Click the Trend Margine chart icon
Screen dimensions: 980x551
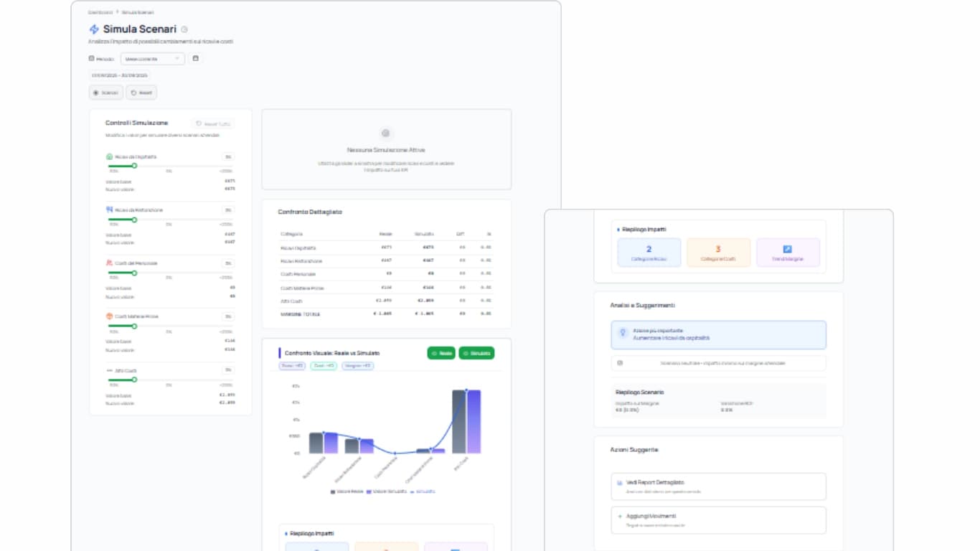click(x=787, y=249)
